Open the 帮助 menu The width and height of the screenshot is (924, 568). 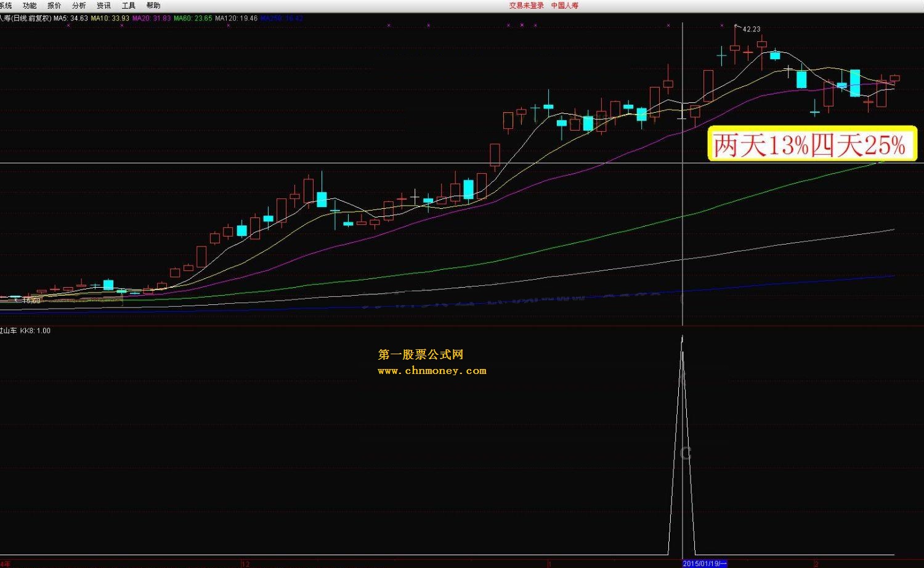(x=153, y=6)
